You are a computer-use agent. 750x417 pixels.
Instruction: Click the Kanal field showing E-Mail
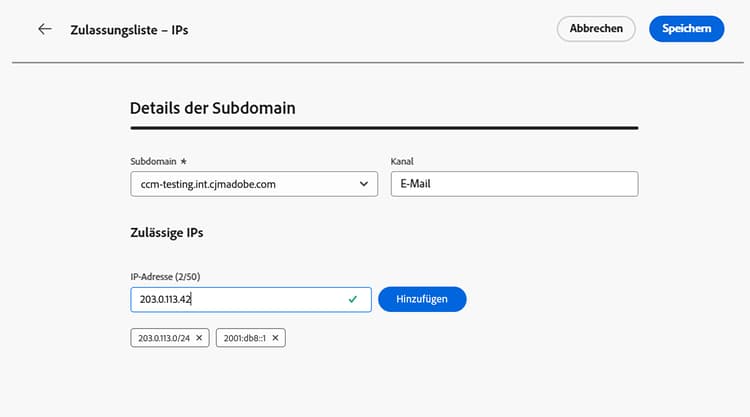pos(514,184)
